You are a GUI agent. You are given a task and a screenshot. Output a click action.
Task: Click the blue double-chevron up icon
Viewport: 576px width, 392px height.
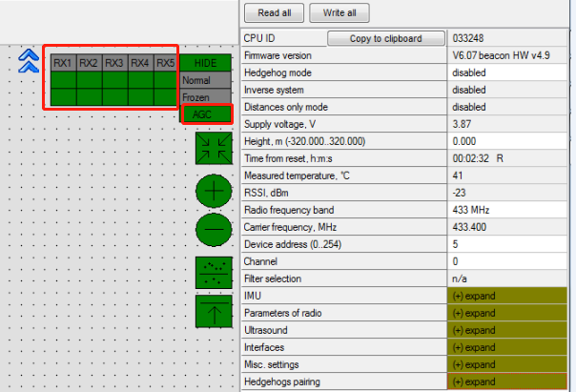point(29,62)
